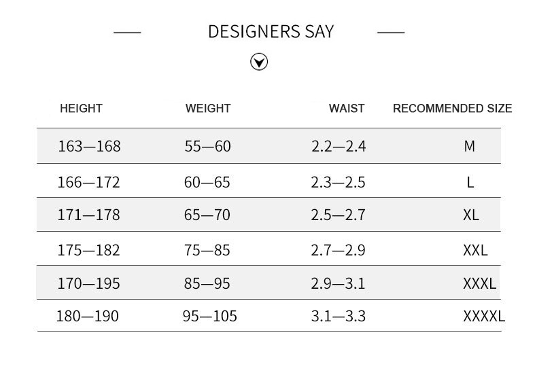The height and width of the screenshot is (392, 537).
Task: Select the 85—95 weight value
Action: [x=207, y=283]
